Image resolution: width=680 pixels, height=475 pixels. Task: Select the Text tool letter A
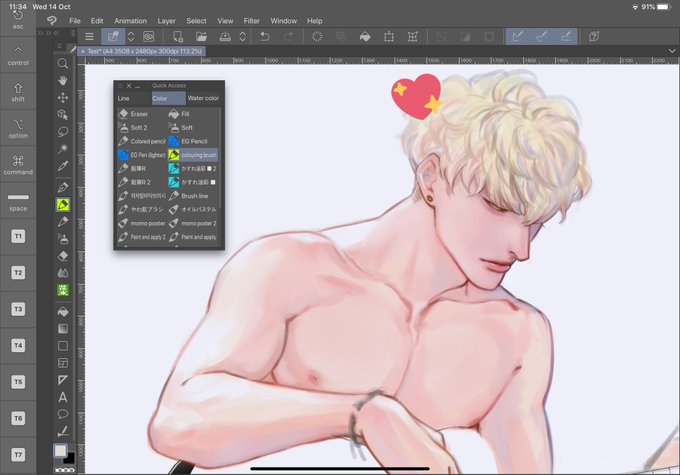(x=63, y=397)
